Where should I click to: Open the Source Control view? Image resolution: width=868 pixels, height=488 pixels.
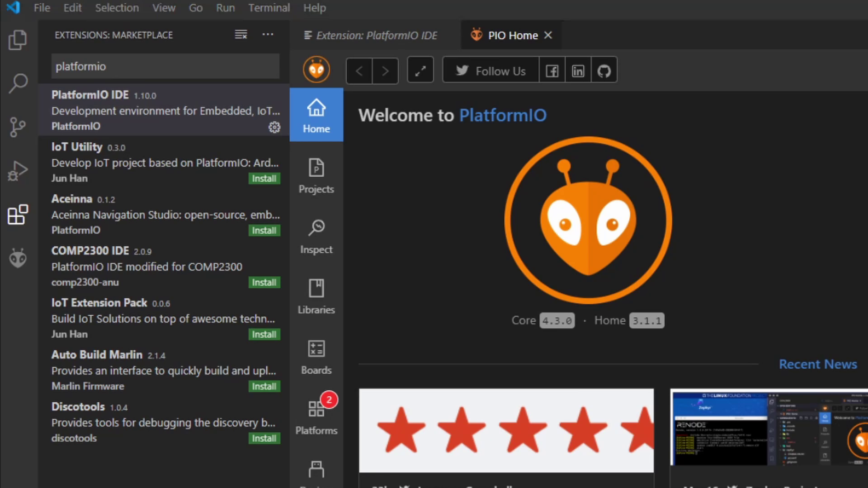(x=18, y=127)
